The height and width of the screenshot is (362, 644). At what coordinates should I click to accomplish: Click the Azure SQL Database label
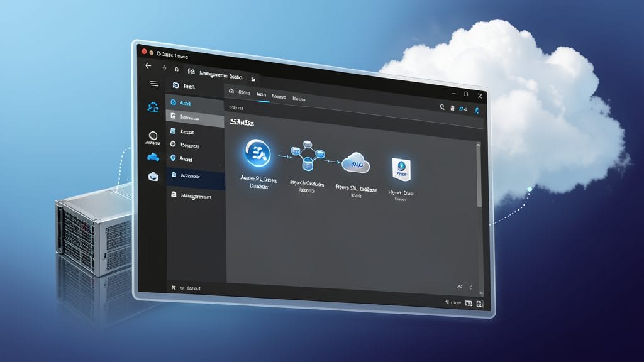coord(258,183)
